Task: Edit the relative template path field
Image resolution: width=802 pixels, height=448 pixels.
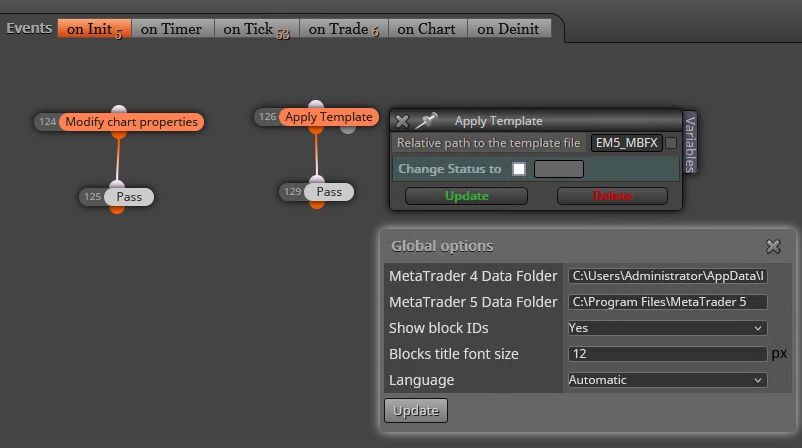Action: 627,143
